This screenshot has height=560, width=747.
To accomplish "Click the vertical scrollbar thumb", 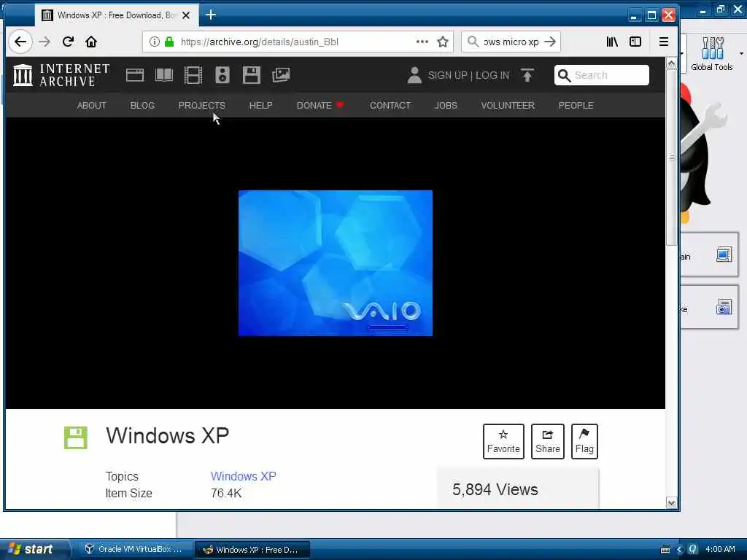I will pyautogui.click(x=672, y=157).
